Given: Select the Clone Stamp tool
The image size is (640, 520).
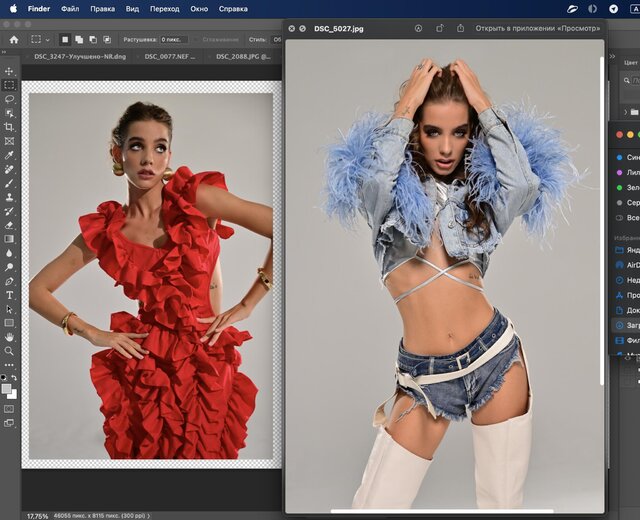Looking at the screenshot, I should [9, 197].
